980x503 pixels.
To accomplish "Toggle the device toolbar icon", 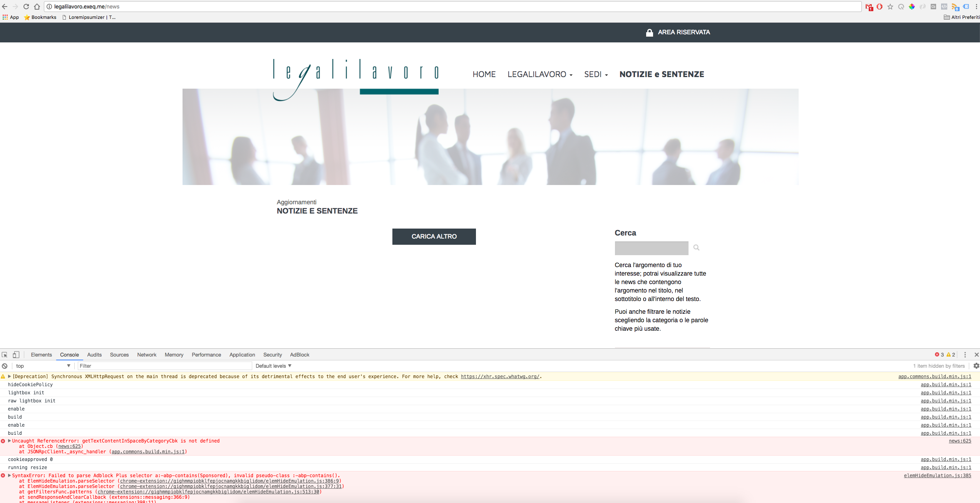I will click(x=16, y=355).
